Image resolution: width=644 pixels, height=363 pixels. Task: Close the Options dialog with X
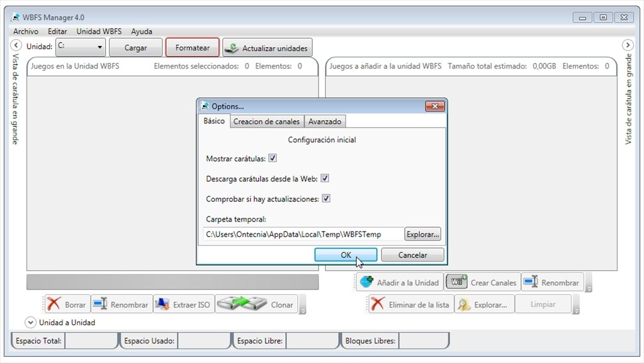(435, 106)
